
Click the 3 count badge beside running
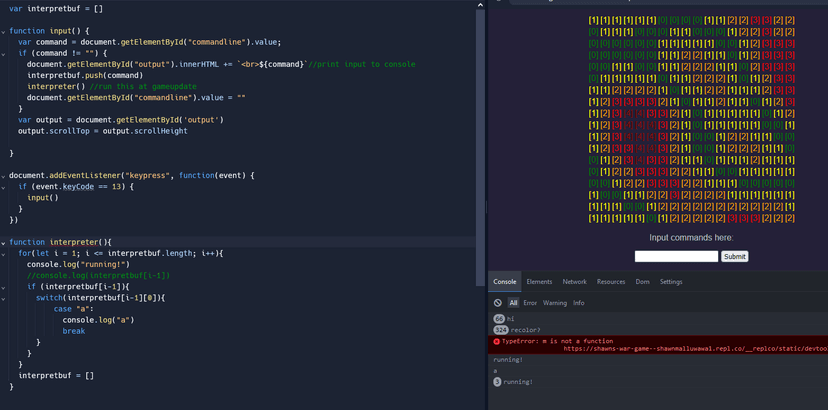pos(497,382)
